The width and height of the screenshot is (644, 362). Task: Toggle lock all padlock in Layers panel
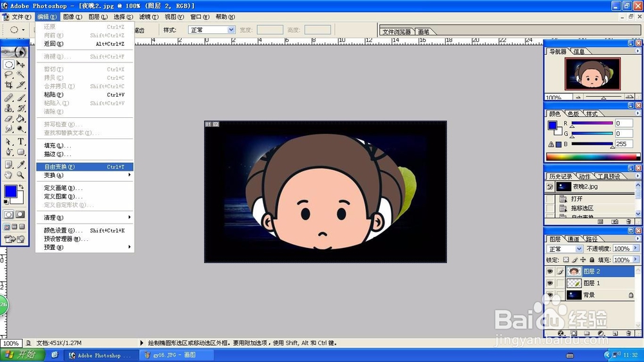pos(592,260)
